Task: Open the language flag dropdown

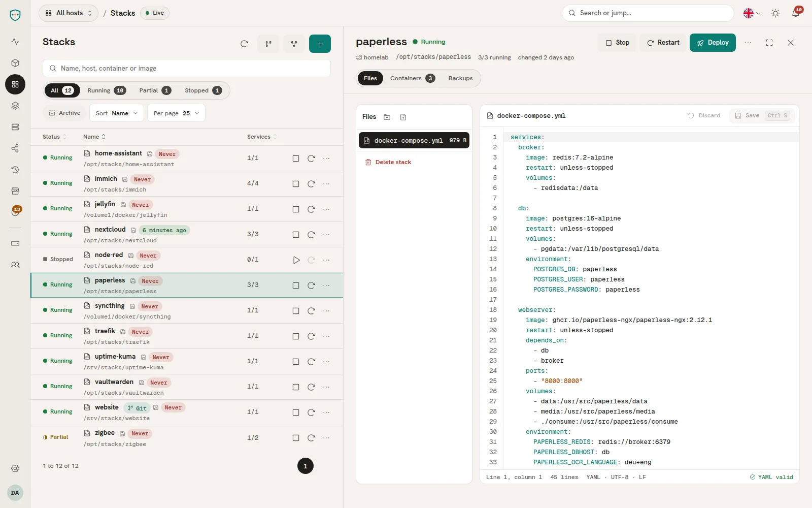Action: click(x=752, y=13)
